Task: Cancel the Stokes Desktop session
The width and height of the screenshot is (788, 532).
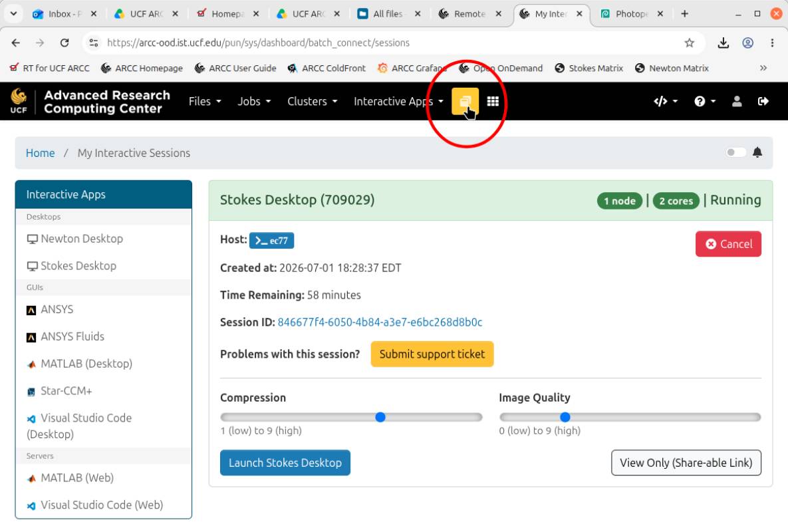Action: [x=728, y=244]
